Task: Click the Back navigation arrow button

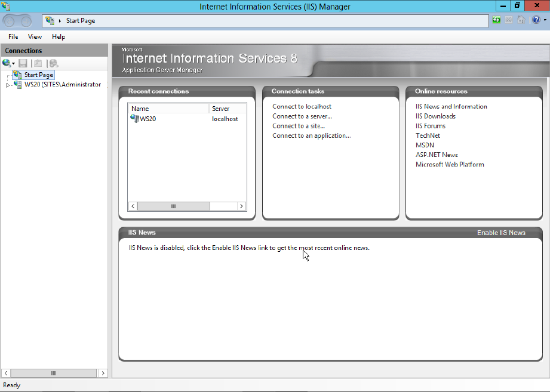Action: click(10, 21)
